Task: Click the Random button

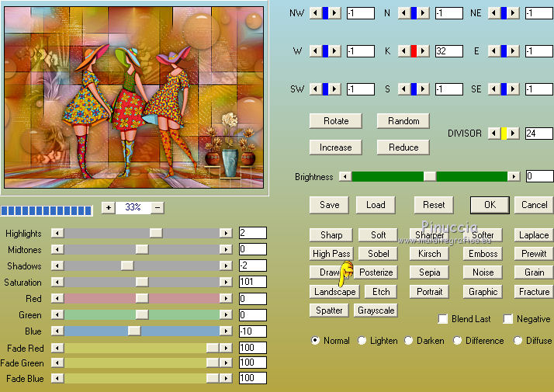Action: tap(403, 121)
